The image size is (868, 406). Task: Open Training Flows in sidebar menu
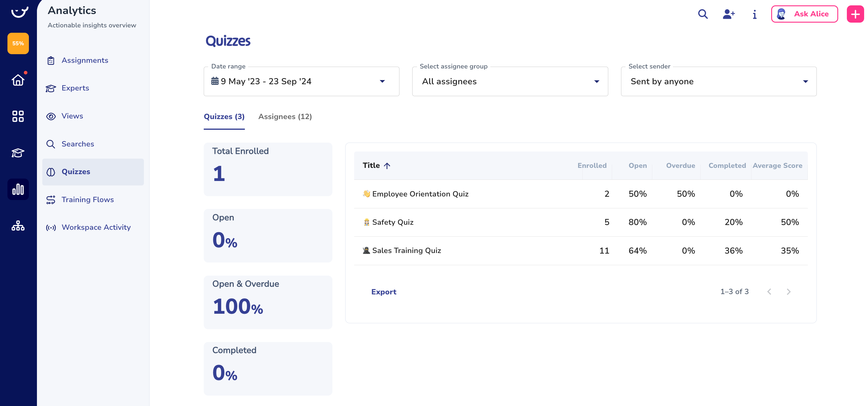[x=88, y=200]
